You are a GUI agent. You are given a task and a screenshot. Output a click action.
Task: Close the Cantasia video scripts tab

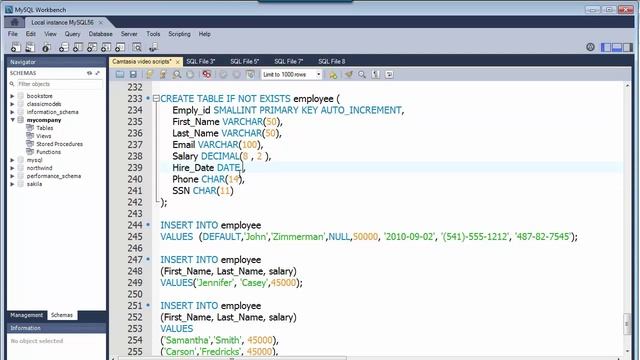pos(178,62)
